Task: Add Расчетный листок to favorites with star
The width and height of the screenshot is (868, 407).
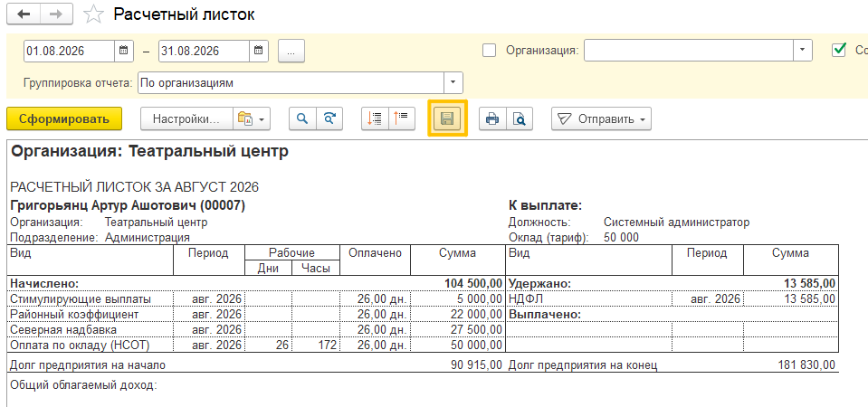Action: [x=93, y=15]
